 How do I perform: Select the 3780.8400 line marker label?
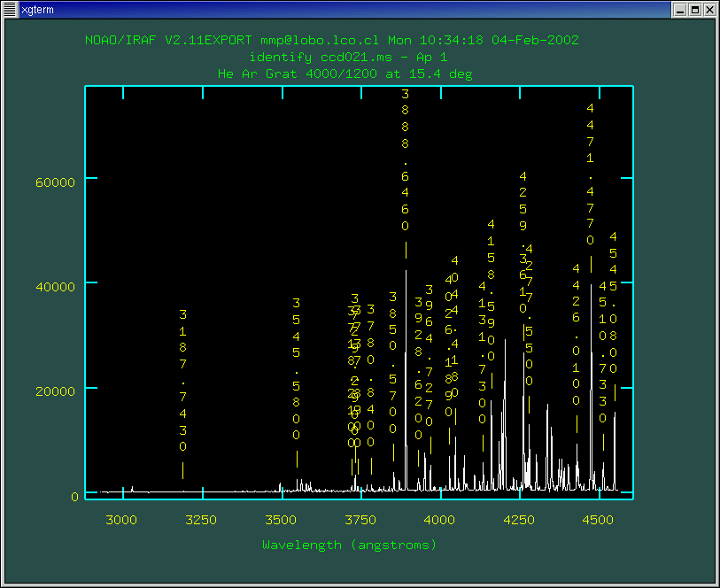(370, 376)
